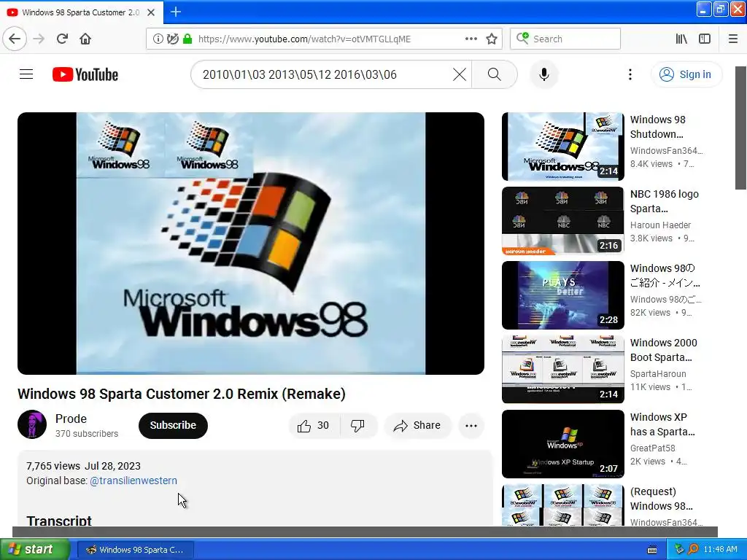Search with voice microphone button
Screen dimensions: 747x560
point(544,74)
